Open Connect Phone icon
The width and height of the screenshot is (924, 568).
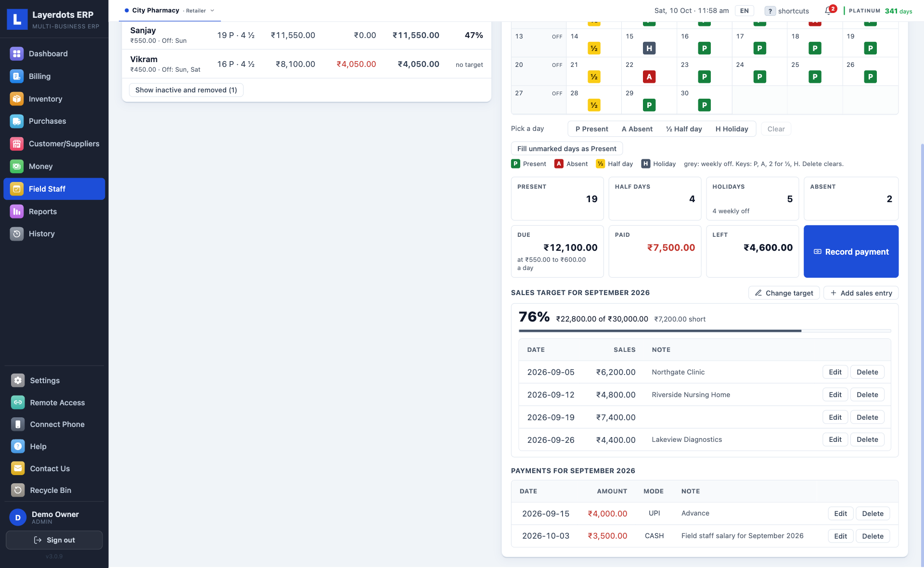18,425
